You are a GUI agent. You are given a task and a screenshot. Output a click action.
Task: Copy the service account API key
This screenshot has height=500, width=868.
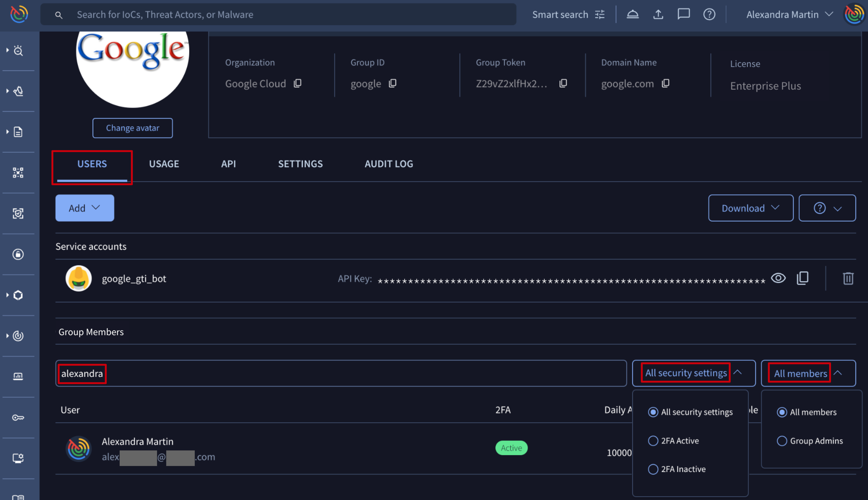[x=802, y=278]
